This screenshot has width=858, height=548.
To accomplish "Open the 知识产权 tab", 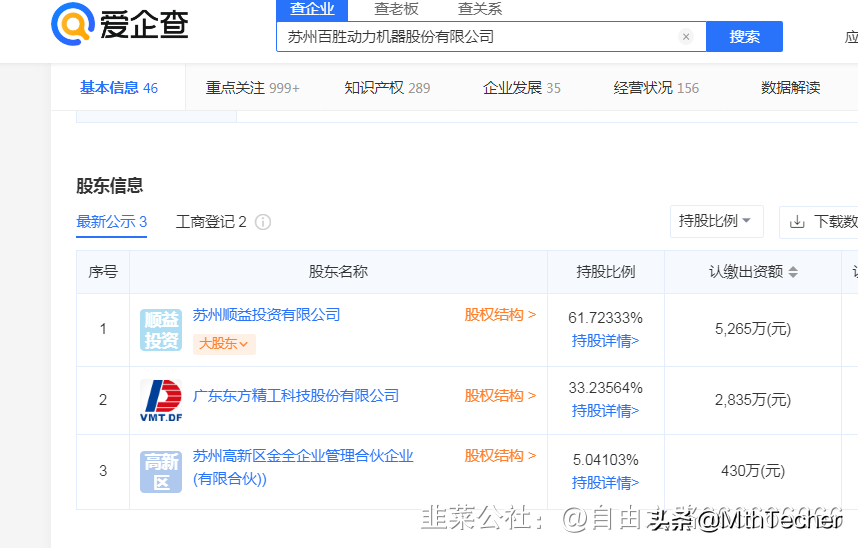I will tap(387, 88).
